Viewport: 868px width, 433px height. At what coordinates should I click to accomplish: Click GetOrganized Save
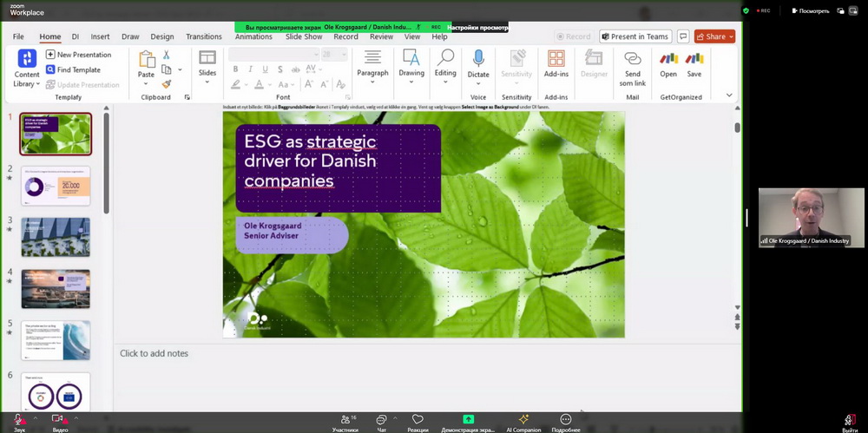pyautogui.click(x=694, y=65)
